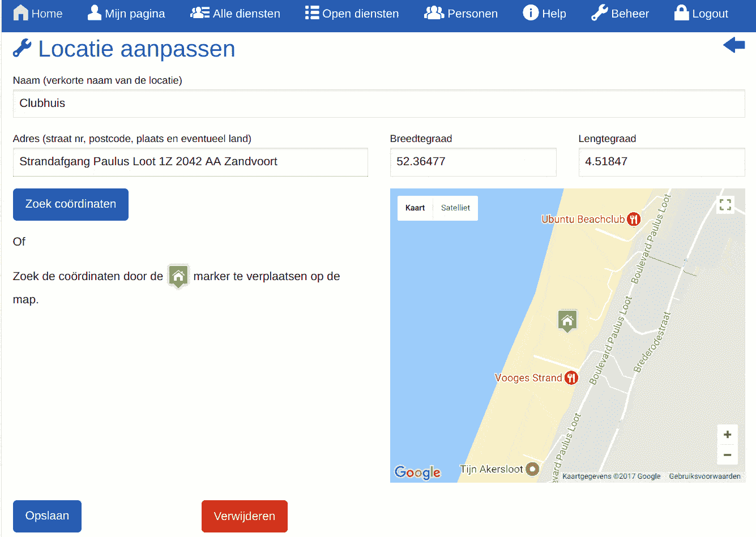The image size is (756, 537).
Task: Click the Zoek coördinaten button
Action: 70,204
